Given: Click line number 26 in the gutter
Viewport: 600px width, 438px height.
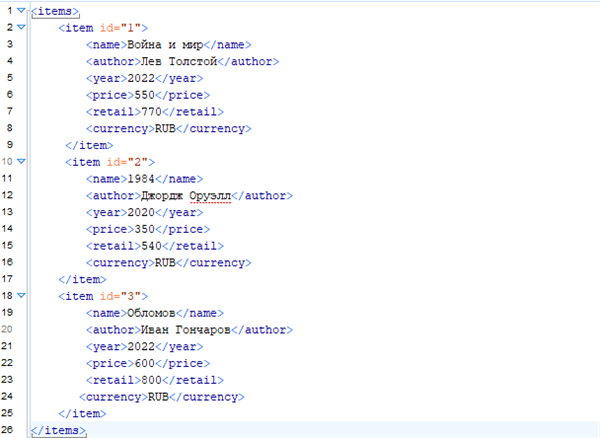Looking at the screenshot, I should tap(8, 430).
